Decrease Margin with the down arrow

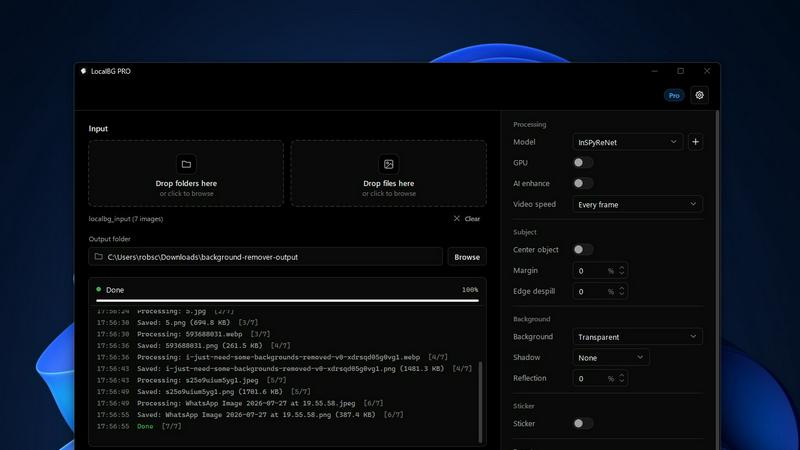(x=621, y=273)
